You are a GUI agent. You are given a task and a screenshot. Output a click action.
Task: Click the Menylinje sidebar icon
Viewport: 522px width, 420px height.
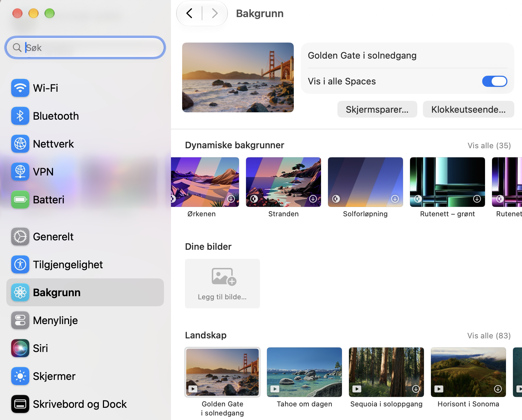tap(20, 320)
